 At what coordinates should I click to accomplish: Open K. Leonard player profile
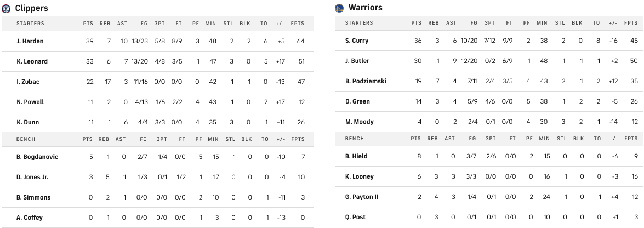(32, 61)
